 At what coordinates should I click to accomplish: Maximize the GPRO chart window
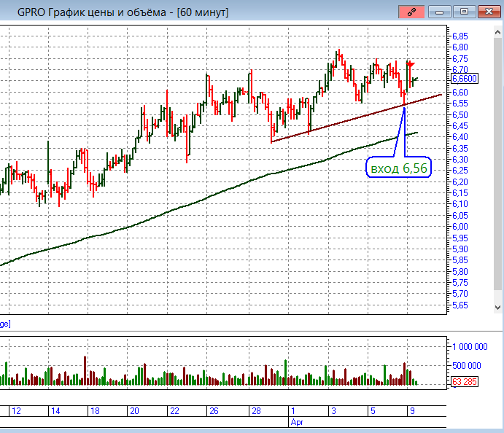pyautogui.click(x=462, y=12)
